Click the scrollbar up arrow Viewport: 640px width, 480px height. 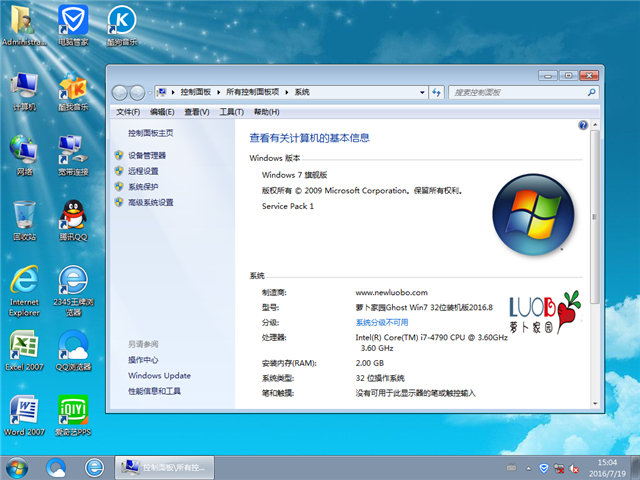tap(595, 124)
